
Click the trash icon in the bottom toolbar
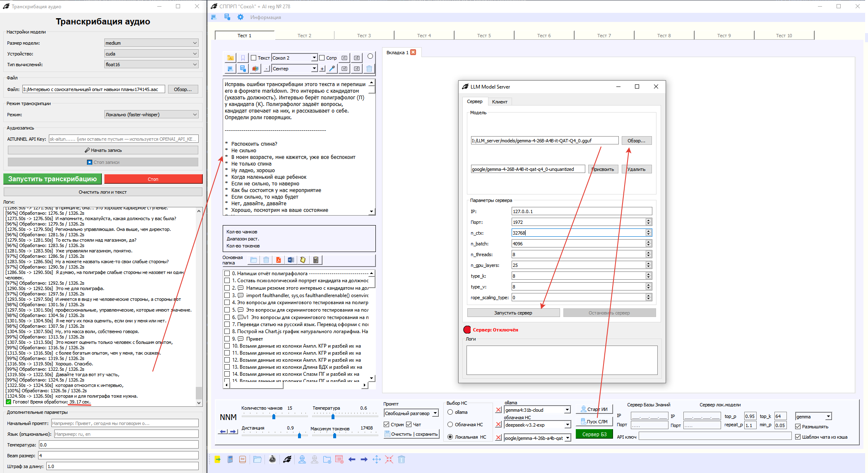coord(402,459)
